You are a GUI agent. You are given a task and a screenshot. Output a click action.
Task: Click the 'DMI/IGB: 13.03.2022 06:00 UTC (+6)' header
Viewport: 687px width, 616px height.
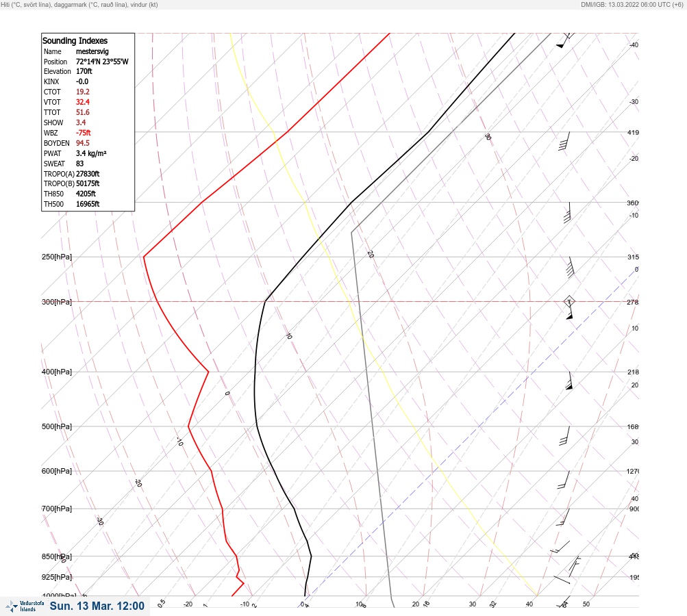632,4
